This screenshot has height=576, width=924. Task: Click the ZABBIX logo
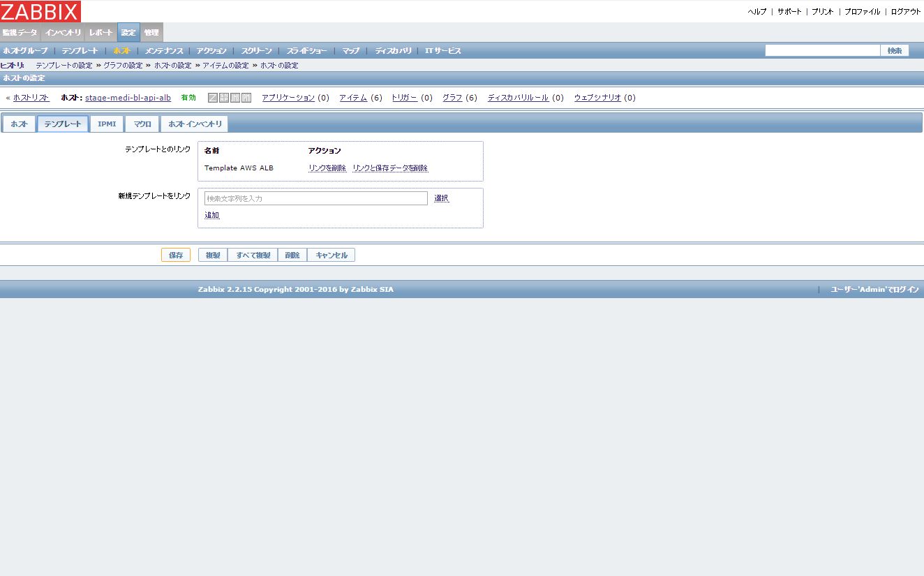40,10
